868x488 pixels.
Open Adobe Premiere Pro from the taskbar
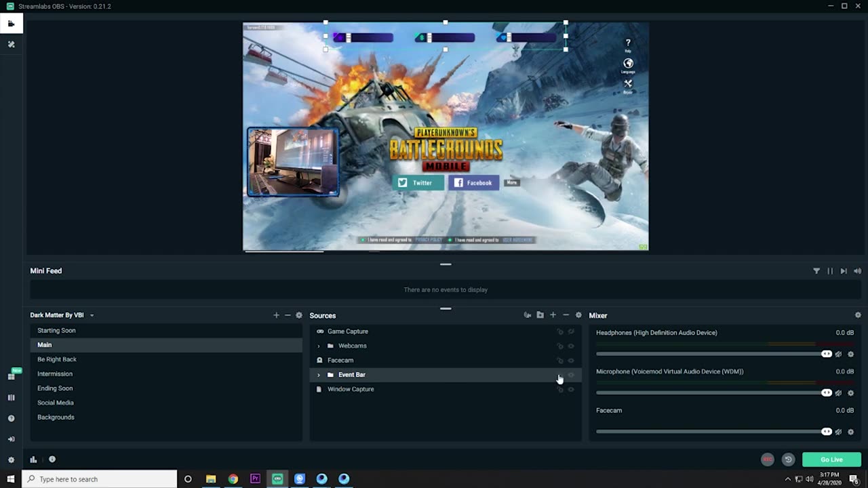tap(255, 479)
